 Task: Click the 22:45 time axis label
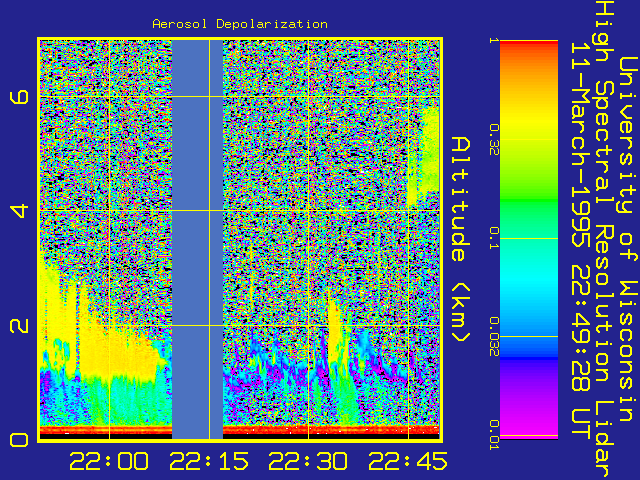pos(408,461)
